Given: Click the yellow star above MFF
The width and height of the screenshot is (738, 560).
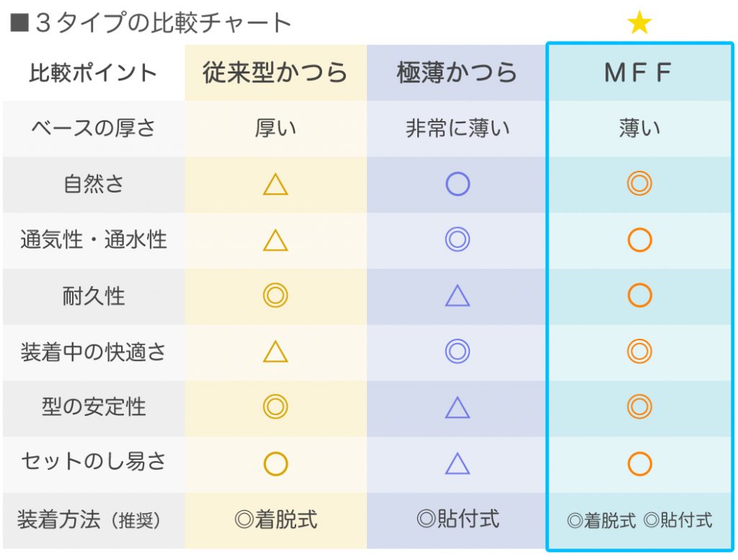Looking at the screenshot, I should tap(639, 24).
